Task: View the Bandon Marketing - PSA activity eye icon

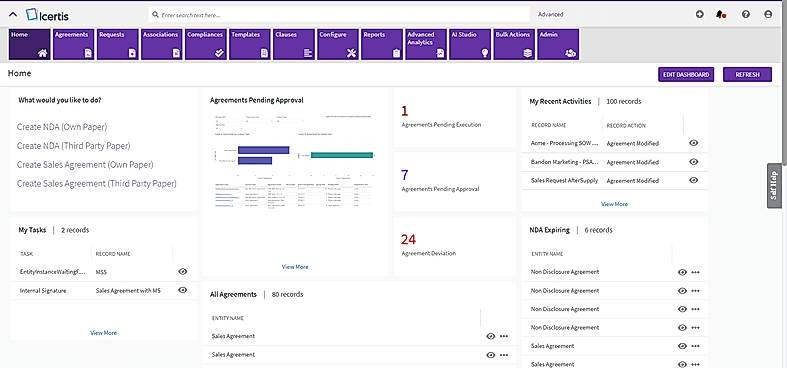Action: click(694, 162)
